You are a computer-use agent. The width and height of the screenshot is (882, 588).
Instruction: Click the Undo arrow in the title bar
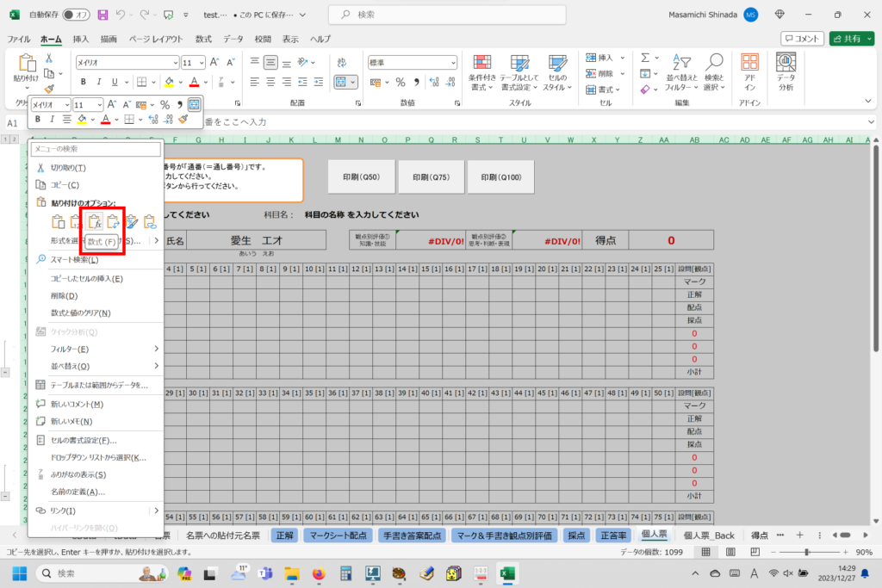pyautogui.click(x=121, y=15)
